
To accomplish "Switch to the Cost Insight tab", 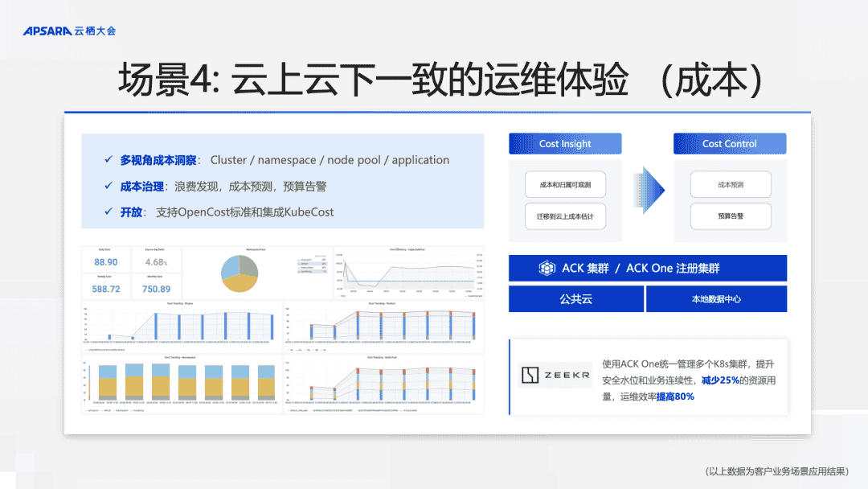I will pos(565,143).
